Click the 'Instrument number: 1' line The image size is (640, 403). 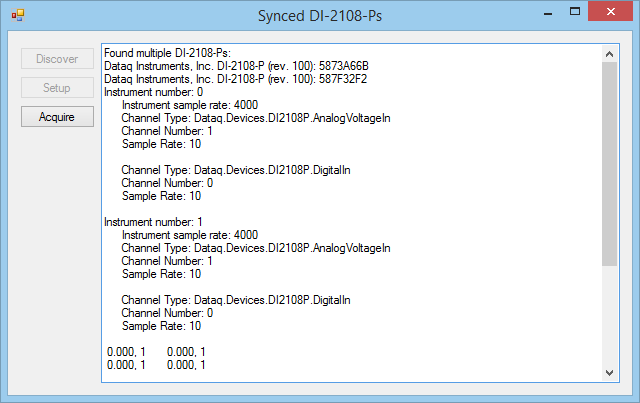coord(153,222)
